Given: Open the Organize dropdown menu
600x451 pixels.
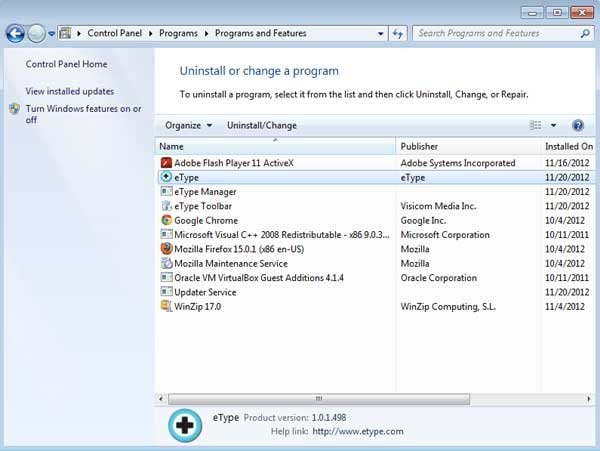Looking at the screenshot, I should coord(189,125).
